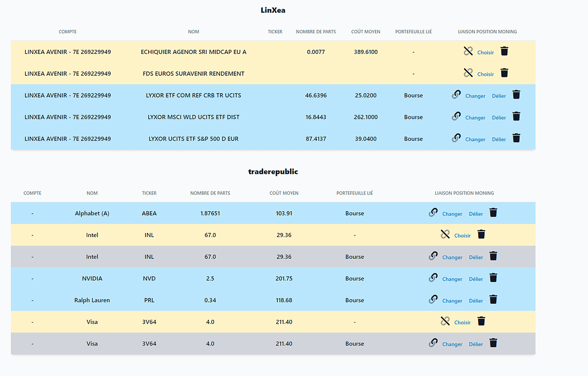This screenshot has height=376, width=588.
Task: Unlink the NVIDIA position with Délier
Action: 476,280
